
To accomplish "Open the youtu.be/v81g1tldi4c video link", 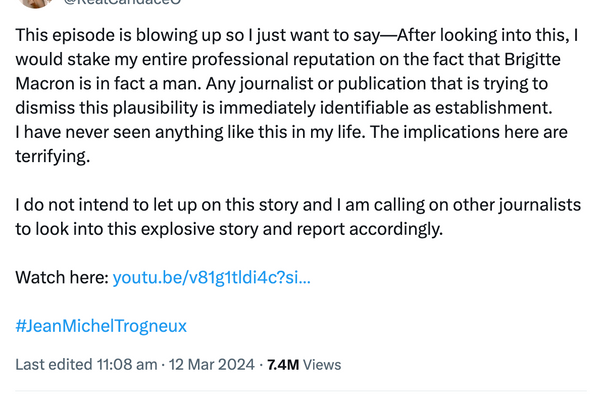I will (212, 278).
